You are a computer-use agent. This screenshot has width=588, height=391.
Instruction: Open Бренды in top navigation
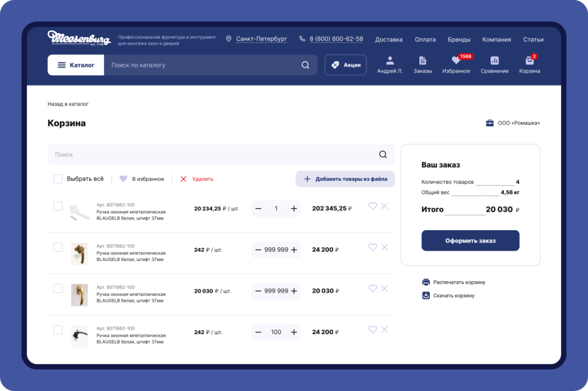tap(458, 39)
